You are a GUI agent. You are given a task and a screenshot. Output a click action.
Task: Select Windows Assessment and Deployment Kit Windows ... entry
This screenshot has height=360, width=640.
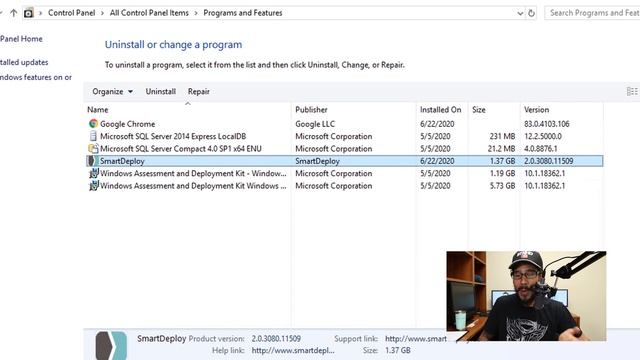[193, 186]
